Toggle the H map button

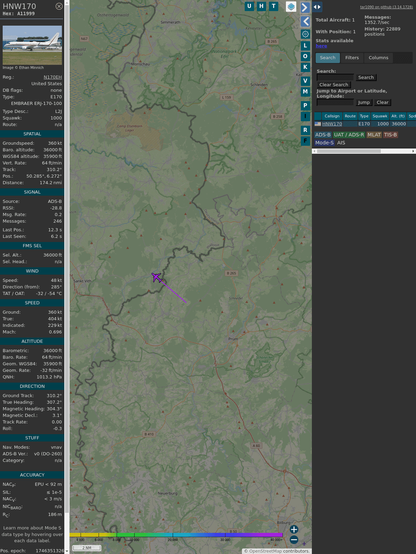[x=262, y=6]
